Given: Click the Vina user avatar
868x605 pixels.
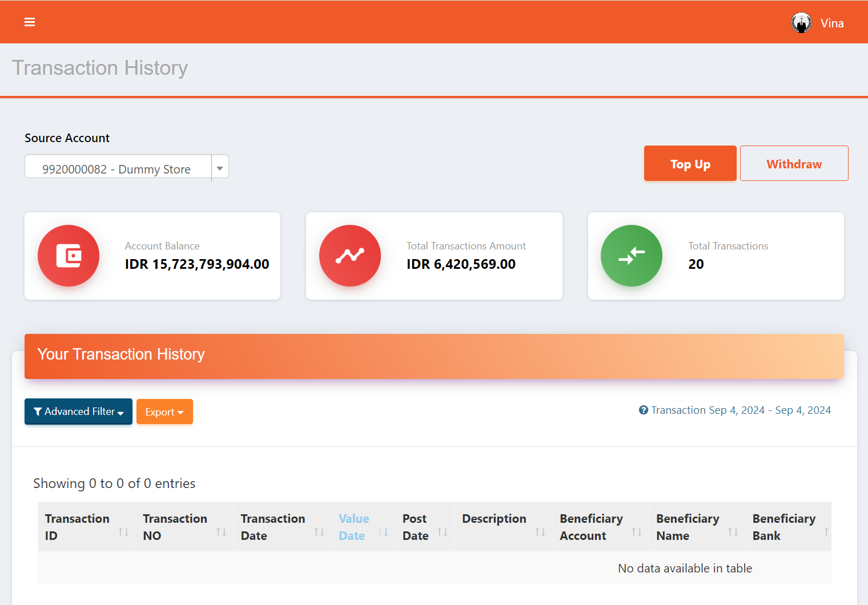Looking at the screenshot, I should tap(801, 23).
